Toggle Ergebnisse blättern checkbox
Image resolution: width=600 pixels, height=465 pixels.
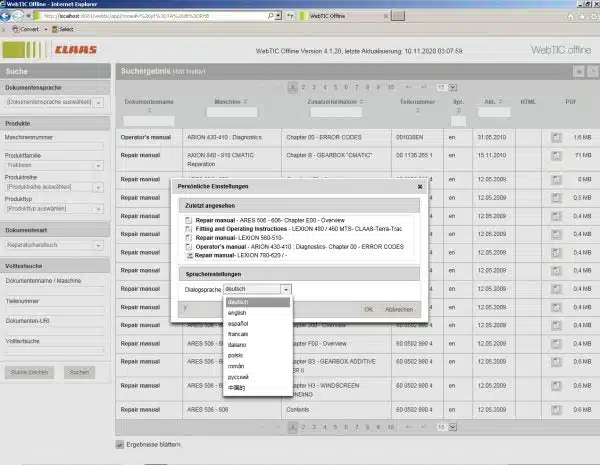pyautogui.click(x=120, y=444)
